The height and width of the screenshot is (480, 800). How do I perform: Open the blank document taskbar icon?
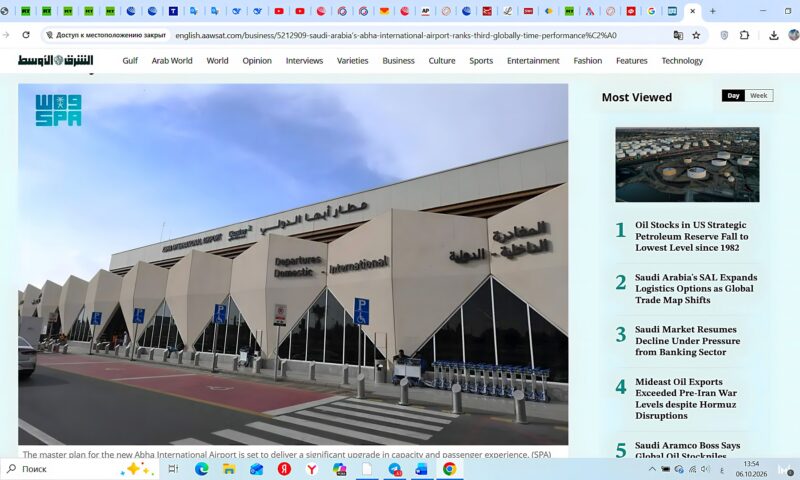pos(367,469)
